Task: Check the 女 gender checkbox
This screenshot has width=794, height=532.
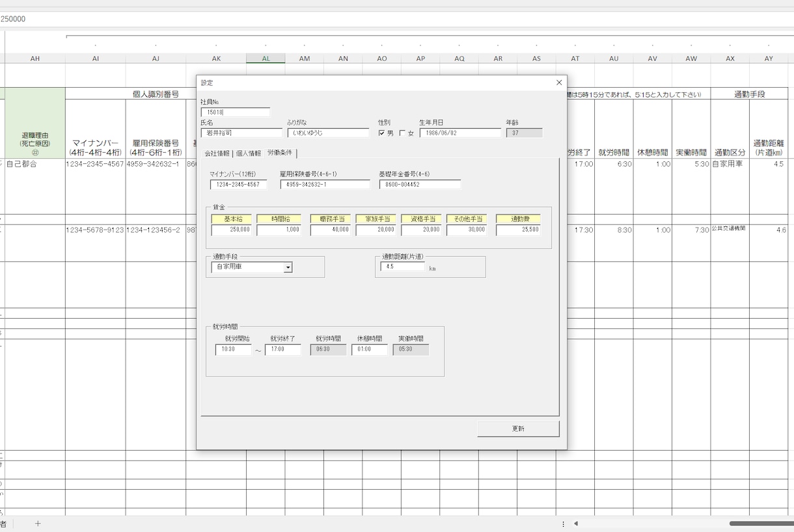Action: [402, 133]
